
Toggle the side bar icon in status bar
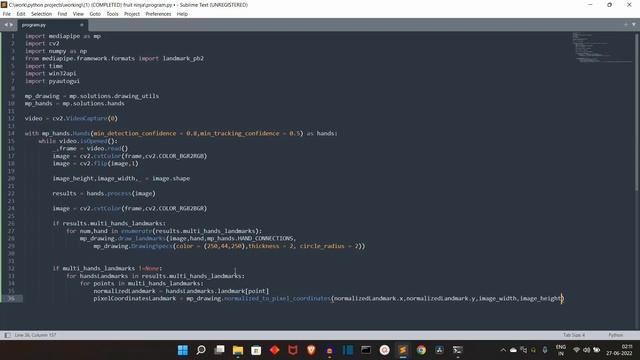pos(7,335)
